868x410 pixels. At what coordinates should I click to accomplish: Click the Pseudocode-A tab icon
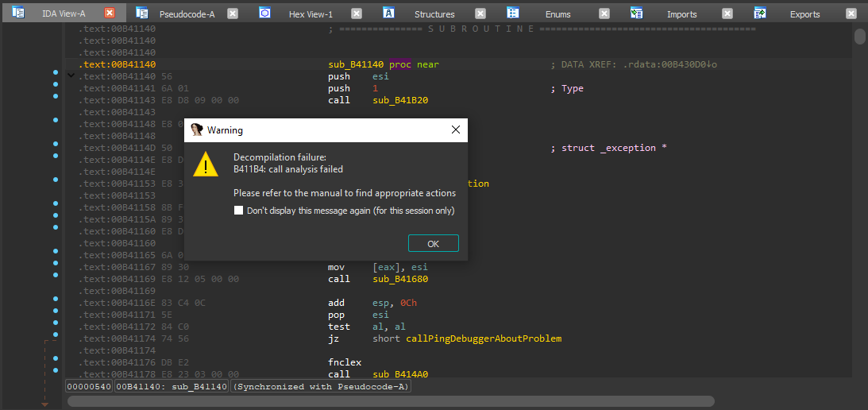(142, 14)
